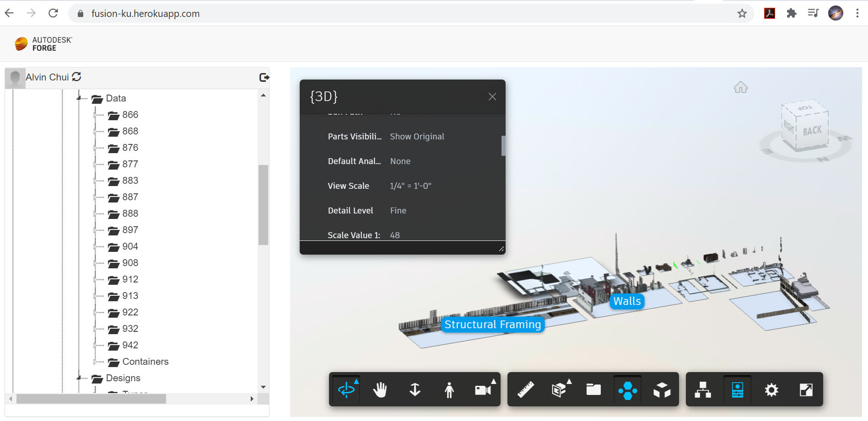Toggle full screen viewer mode

[x=806, y=390]
